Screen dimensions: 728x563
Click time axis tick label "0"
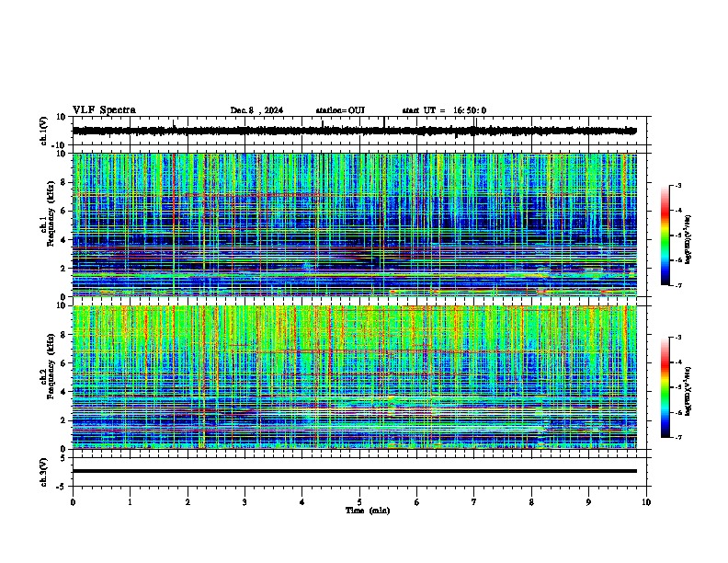point(73,502)
